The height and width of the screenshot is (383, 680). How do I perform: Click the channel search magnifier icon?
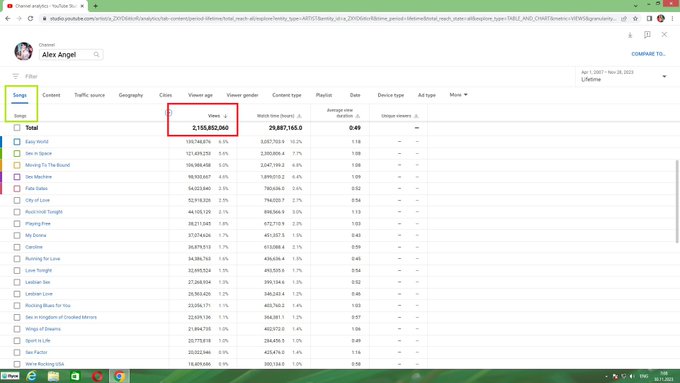(96, 55)
